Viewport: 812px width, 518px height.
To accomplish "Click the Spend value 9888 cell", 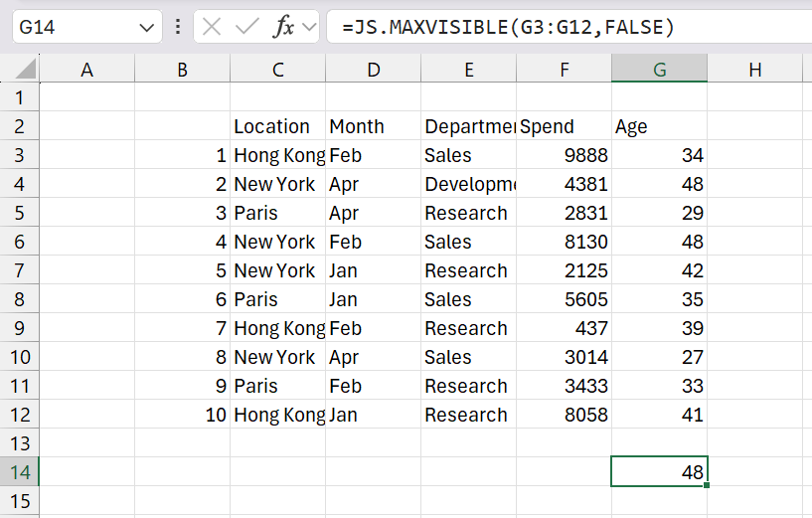I will 564,155.
